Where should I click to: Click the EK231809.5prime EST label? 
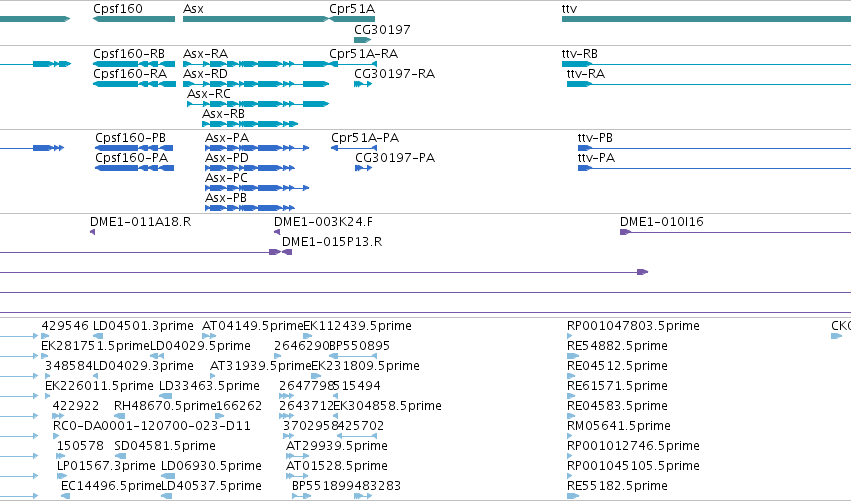click(365, 366)
